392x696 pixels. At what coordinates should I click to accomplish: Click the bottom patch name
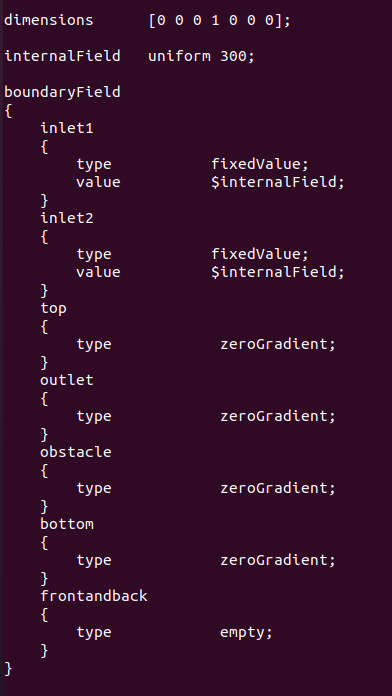pos(67,524)
